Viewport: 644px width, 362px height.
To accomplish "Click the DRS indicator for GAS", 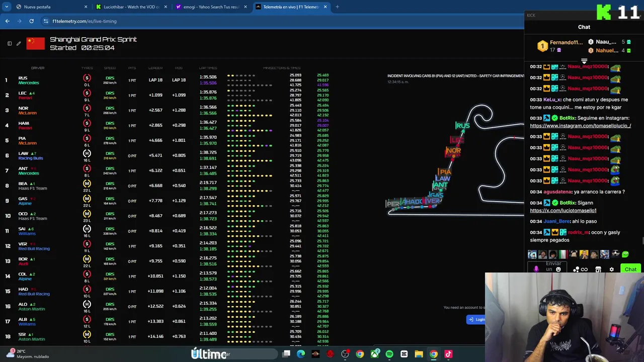I will tap(110, 199).
